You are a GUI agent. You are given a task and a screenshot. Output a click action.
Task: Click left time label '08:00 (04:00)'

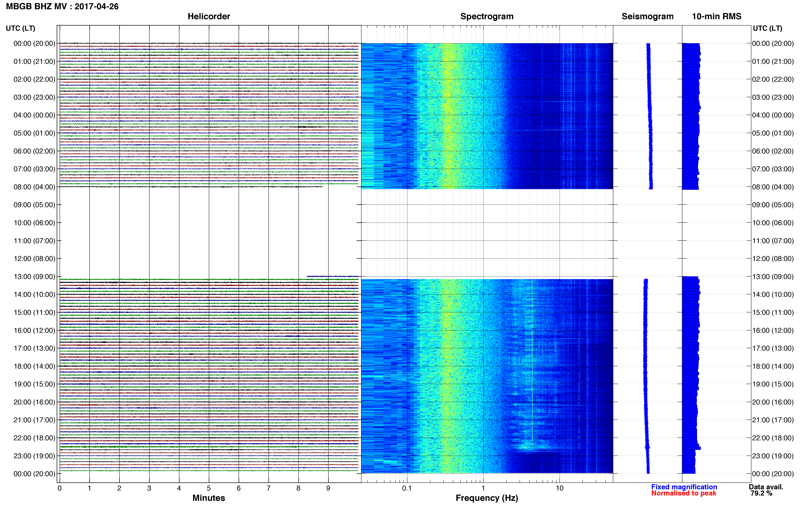tap(34, 187)
